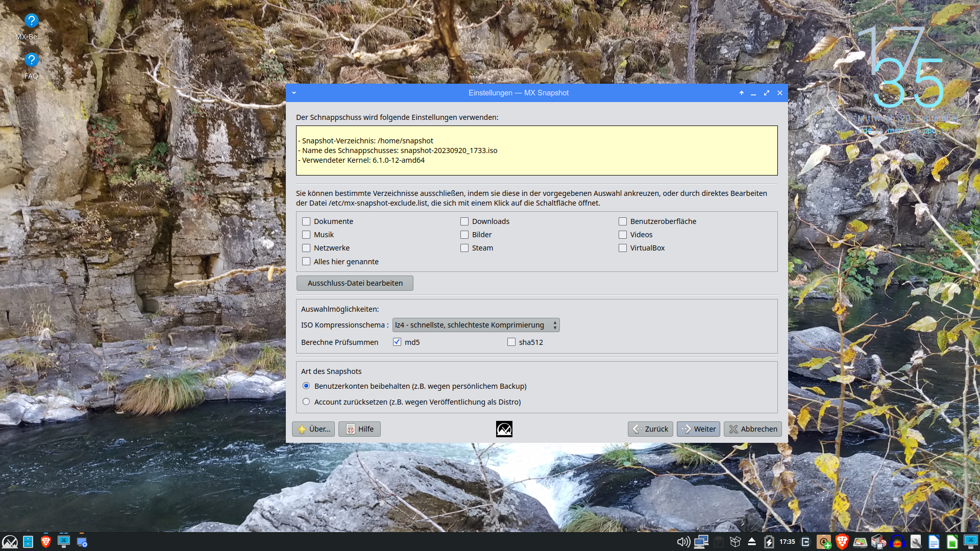Click the MX Linux logo in dialog
980x551 pixels.
[x=504, y=429]
